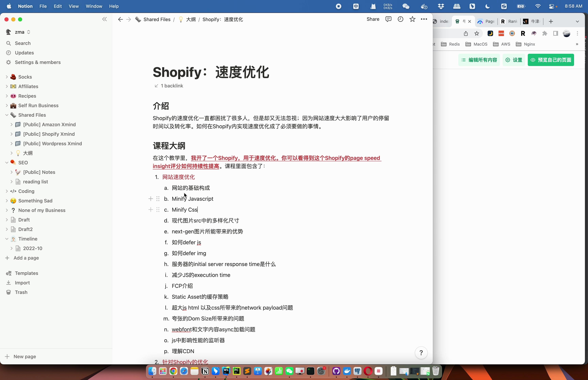Open Chrome three-dot menu in browser
Viewport: 588px width, 380px height.
(577, 33)
